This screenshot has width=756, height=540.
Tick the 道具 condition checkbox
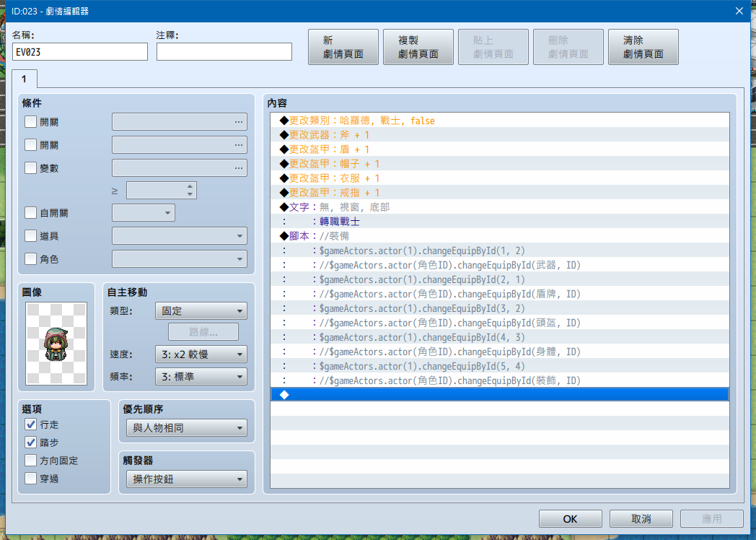click(x=30, y=235)
